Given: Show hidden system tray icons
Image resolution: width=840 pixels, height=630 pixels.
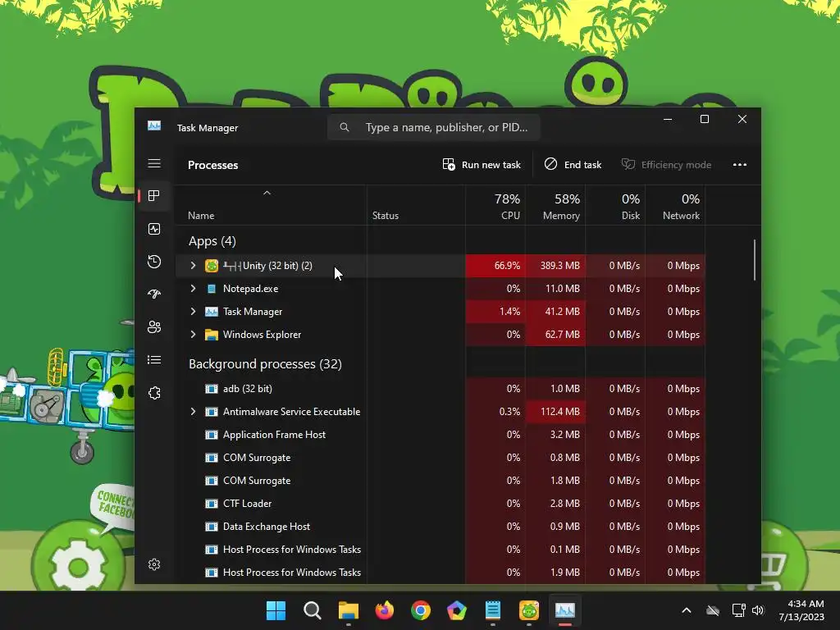Looking at the screenshot, I should point(687,610).
